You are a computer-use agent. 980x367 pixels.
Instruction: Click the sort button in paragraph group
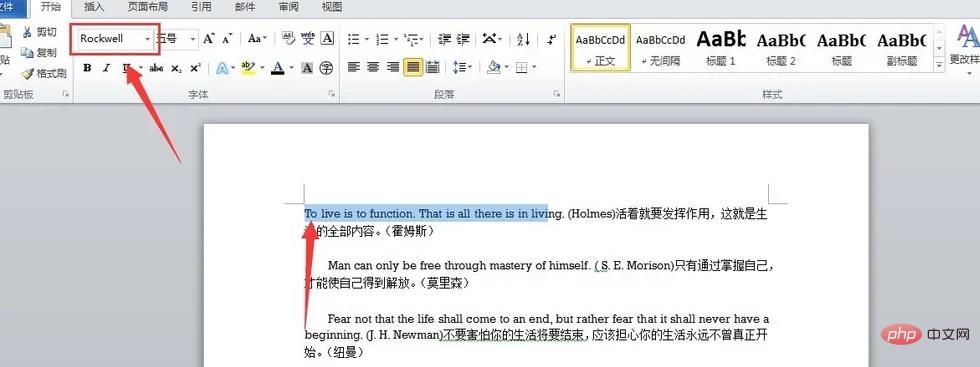pos(523,39)
